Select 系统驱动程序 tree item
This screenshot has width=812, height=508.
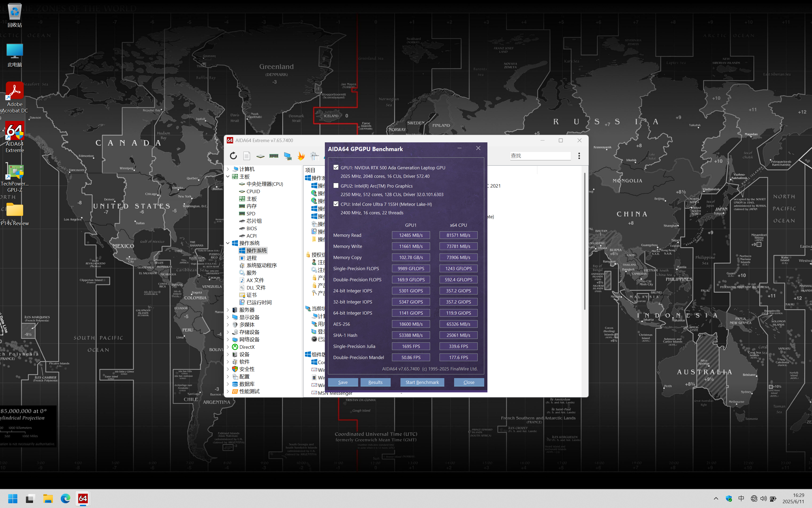click(261, 265)
